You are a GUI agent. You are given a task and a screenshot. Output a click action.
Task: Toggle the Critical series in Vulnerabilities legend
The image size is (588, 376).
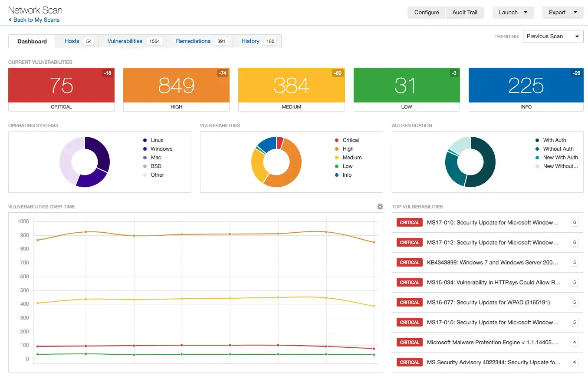coord(347,140)
